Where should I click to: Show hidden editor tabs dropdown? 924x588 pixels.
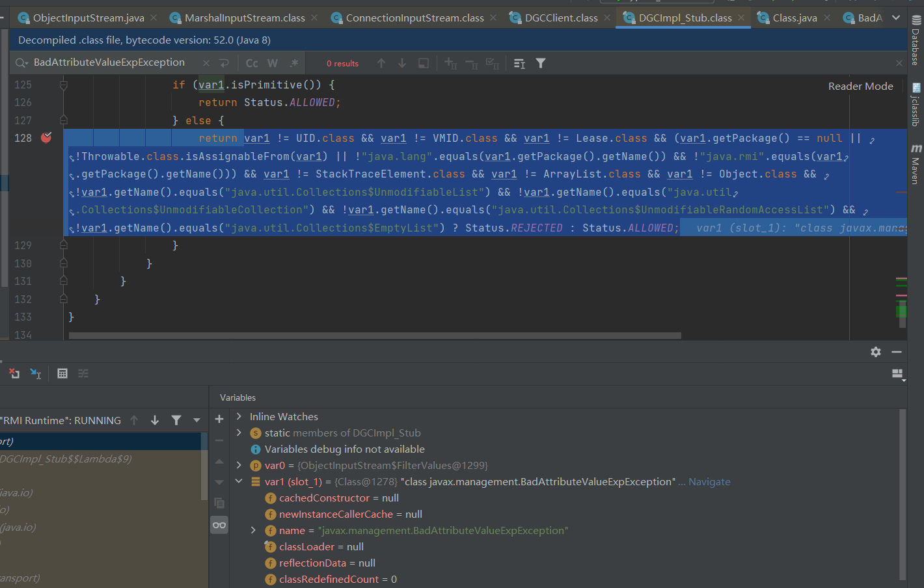point(896,18)
